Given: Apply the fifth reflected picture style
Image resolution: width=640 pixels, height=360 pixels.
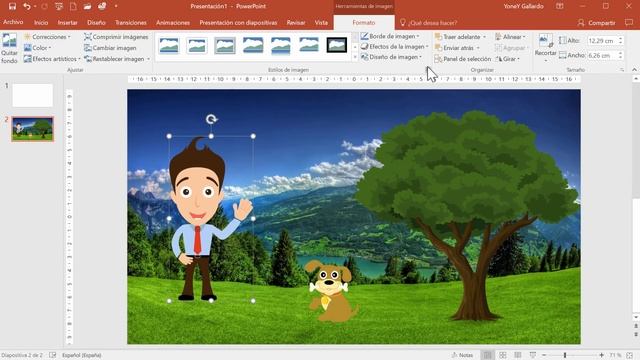Looking at the screenshot, I should coord(280,45).
